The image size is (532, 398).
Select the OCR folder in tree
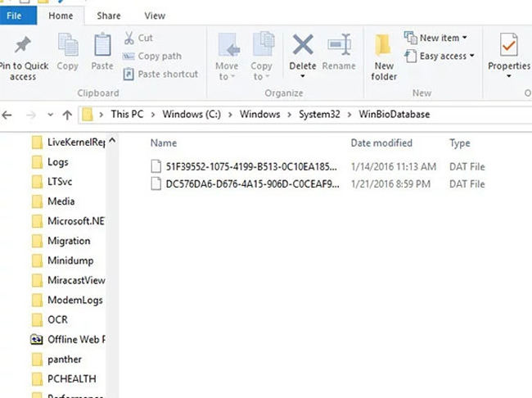tap(50, 319)
